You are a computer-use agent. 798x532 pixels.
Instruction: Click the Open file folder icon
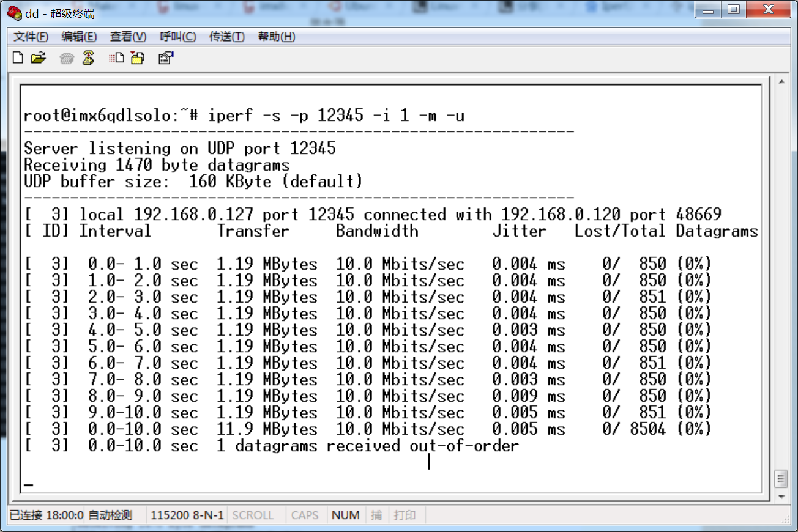39,58
